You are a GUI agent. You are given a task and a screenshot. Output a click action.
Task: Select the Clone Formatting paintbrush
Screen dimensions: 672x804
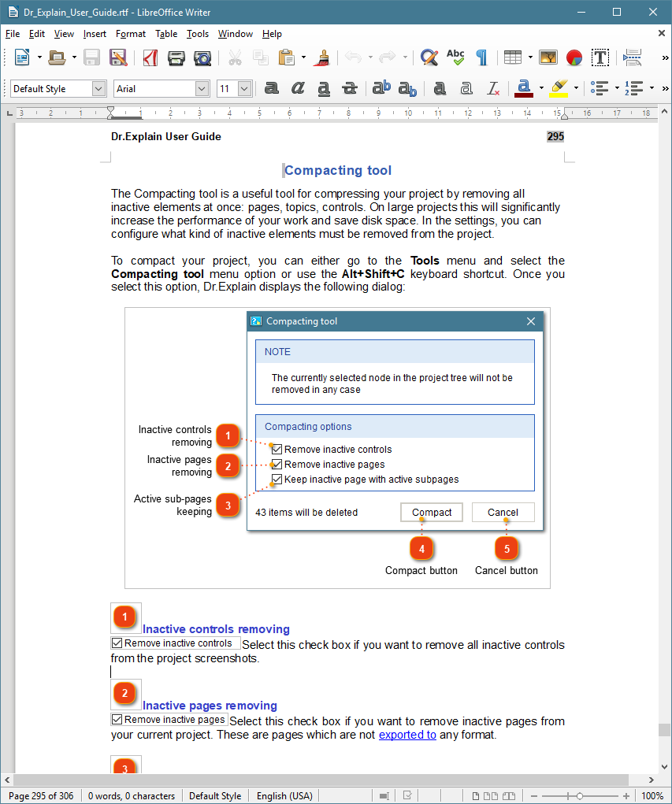coord(323,57)
